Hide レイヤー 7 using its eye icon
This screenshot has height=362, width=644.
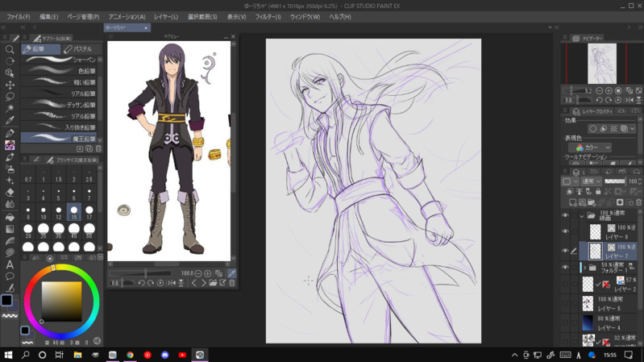coord(565,252)
